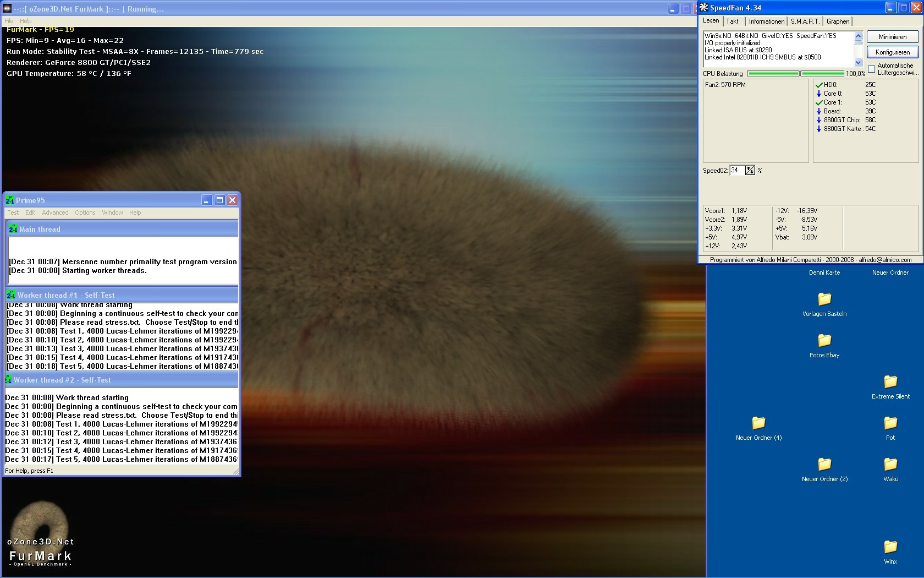This screenshot has width=924, height=578.
Task: Click the second CPU Belastung load bar
Action: 822,73
